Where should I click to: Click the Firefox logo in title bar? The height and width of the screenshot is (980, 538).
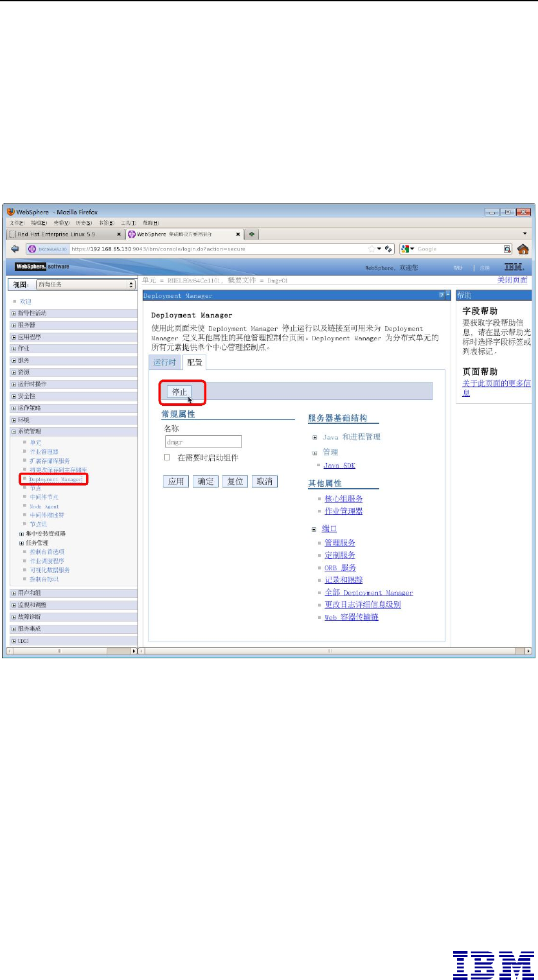point(11,211)
